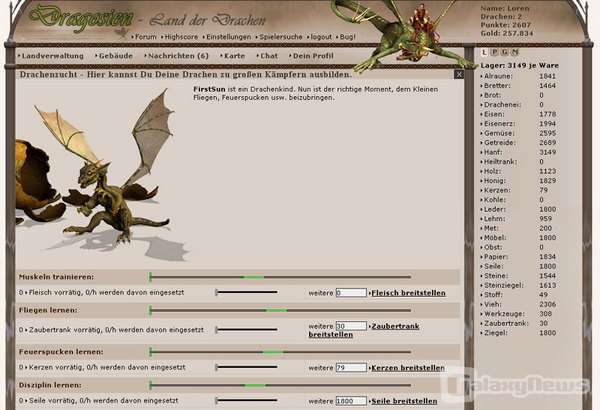Screen dimensions: 600x410
Task: Open the Landverwaltung menu
Action: click(51, 56)
